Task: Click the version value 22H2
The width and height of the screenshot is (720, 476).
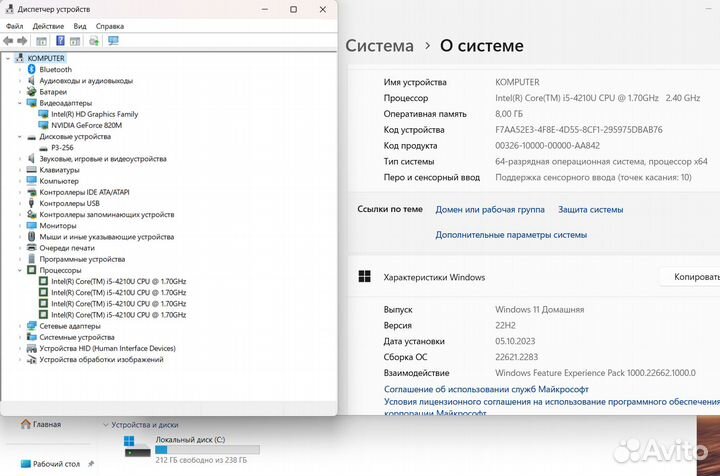Action: coord(505,325)
